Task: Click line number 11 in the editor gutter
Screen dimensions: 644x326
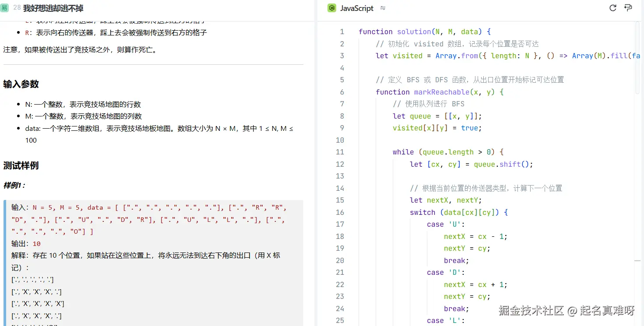Action: [x=340, y=152]
